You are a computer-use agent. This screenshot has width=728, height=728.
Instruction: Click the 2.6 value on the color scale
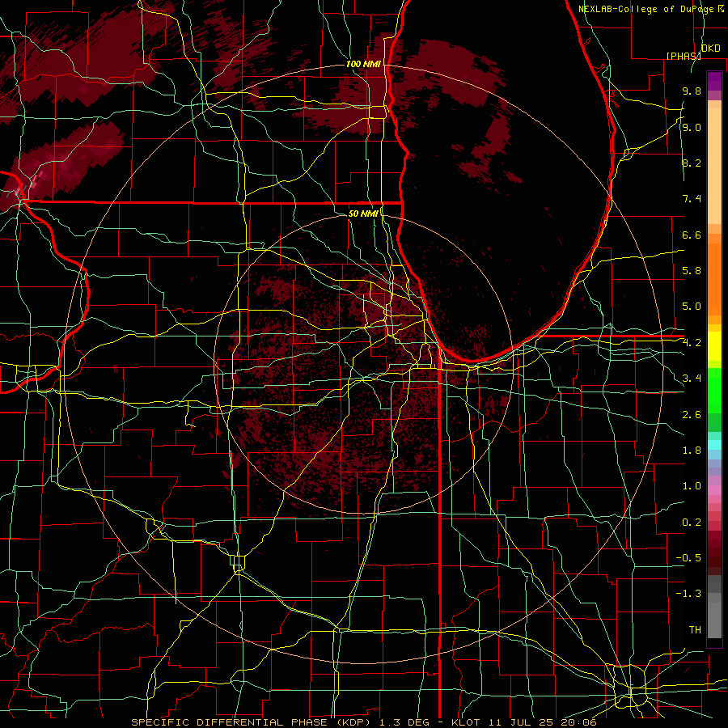[x=692, y=415]
